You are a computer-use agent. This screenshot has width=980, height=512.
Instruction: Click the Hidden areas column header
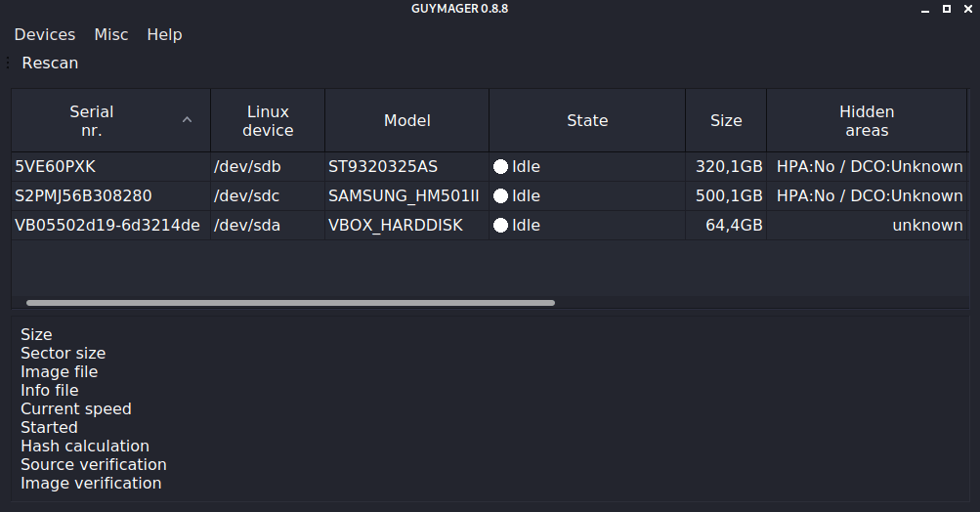pyautogui.click(x=867, y=121)
